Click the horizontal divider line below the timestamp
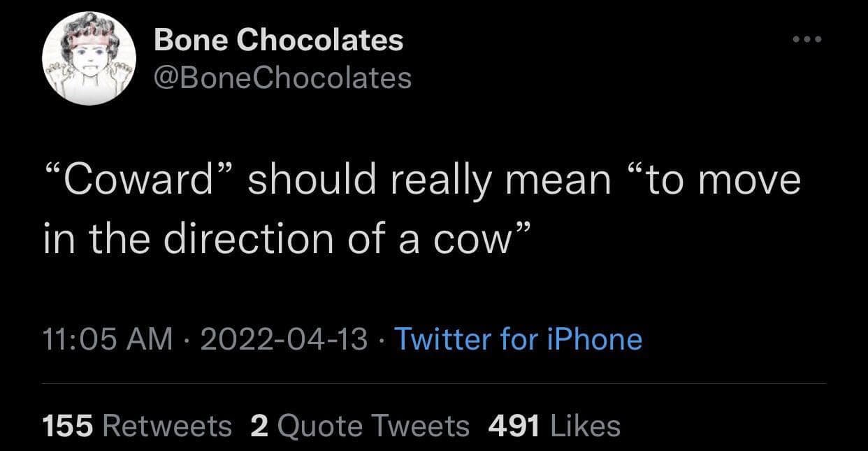Viewport: 868px width, 451px height. coord(434,382)
